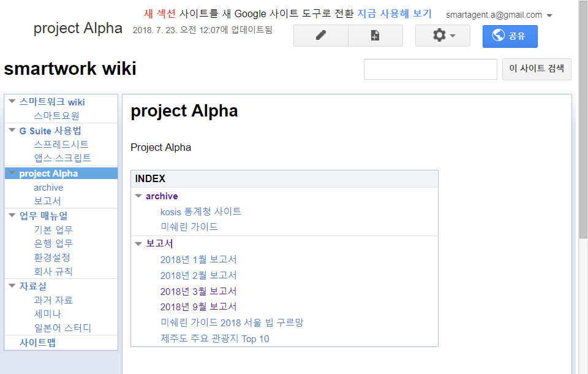Click the create new page icon

375,35
